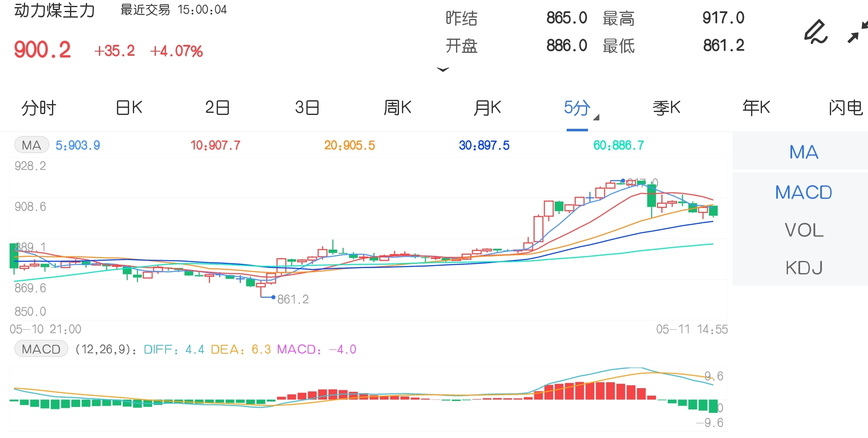Collapse chart with the shrink arrows icon
This screenshot has width=868, height=438.
pyautogui.click(x=857, y=32)
